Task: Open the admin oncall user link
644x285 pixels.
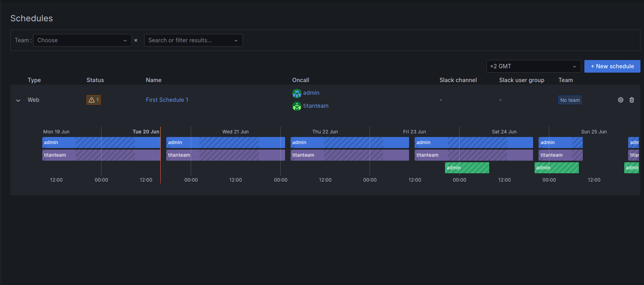Action: pyautogui.click(x=311, y=93)
